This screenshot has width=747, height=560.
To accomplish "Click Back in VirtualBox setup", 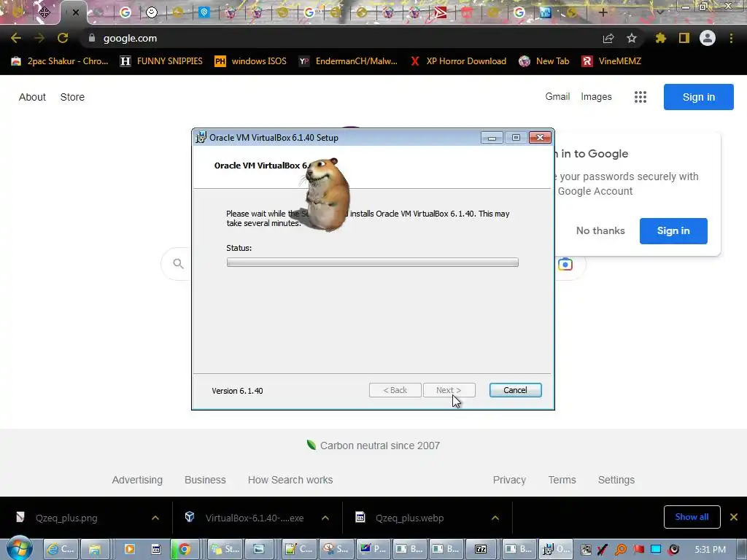I will click(395, 390).
